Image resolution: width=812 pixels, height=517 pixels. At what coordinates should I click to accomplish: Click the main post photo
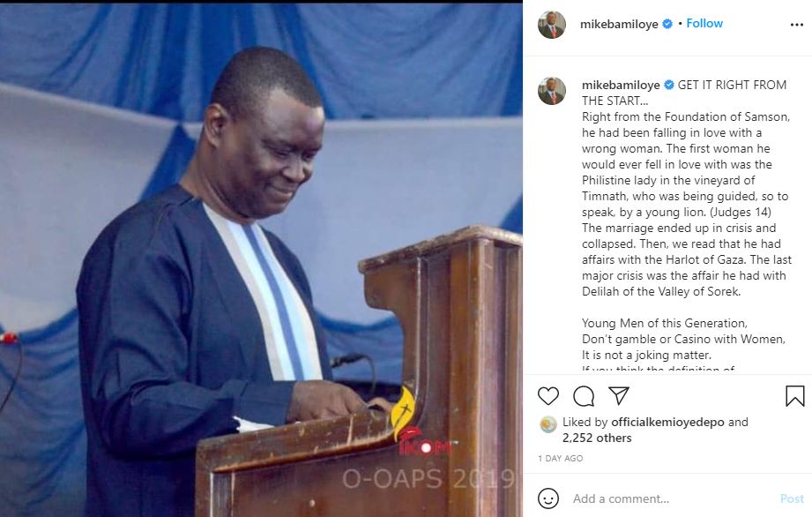[261, 260]
